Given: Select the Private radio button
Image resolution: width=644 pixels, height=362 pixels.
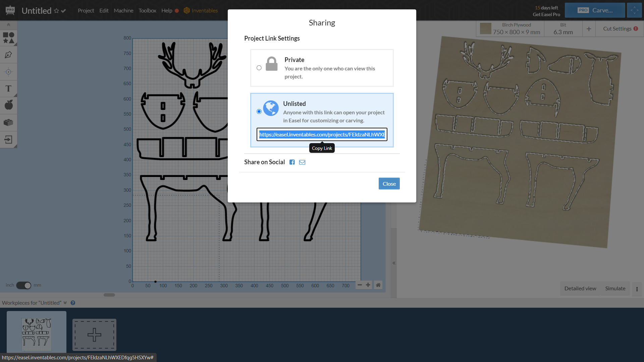Looking at the screenshot, I should coord(259,68).
